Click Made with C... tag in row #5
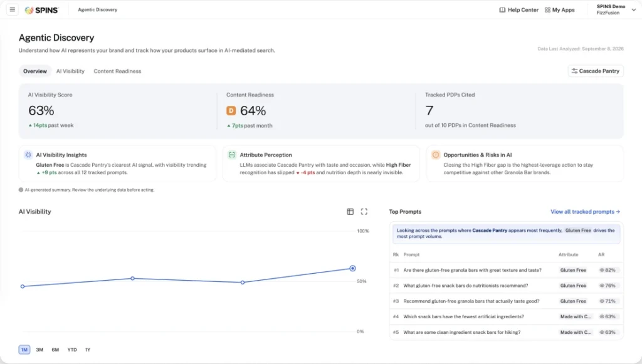 click(576, 332)
